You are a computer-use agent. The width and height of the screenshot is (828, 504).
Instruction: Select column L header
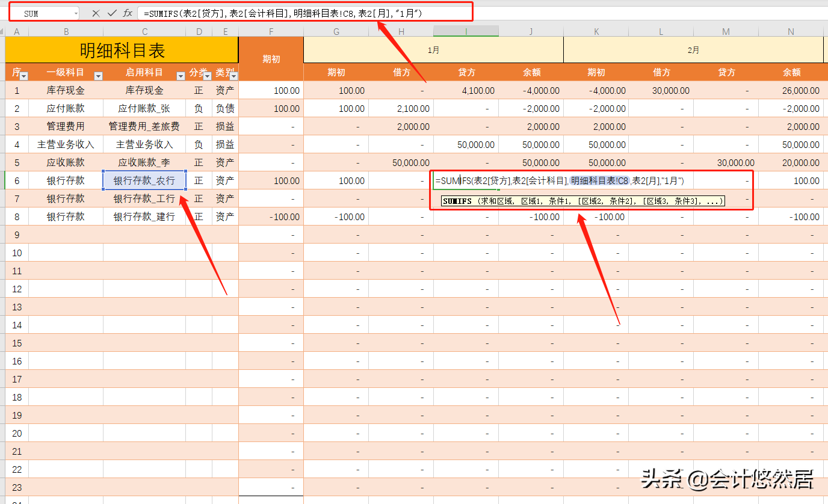(x=661, y=31)
